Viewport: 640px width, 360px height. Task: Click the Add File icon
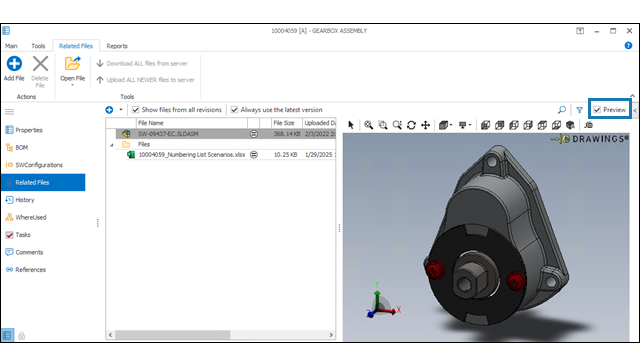tap(14, 64)
